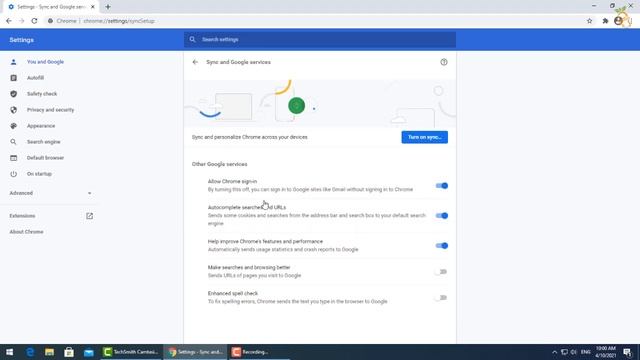Focus the Search settings field

(320, 40)
